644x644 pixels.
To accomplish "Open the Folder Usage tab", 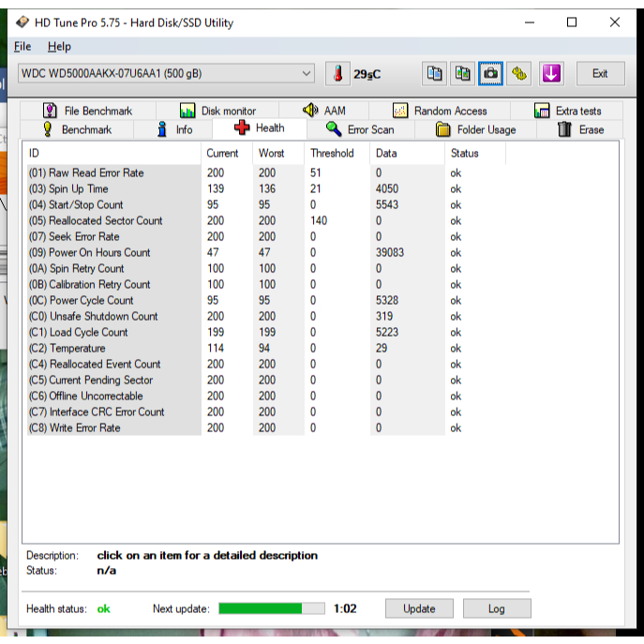I will coord(476,129).
